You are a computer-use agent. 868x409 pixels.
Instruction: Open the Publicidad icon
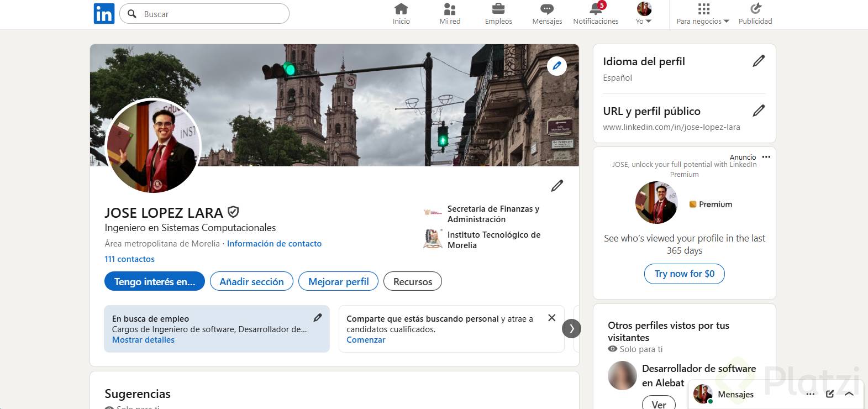(755, 9)
